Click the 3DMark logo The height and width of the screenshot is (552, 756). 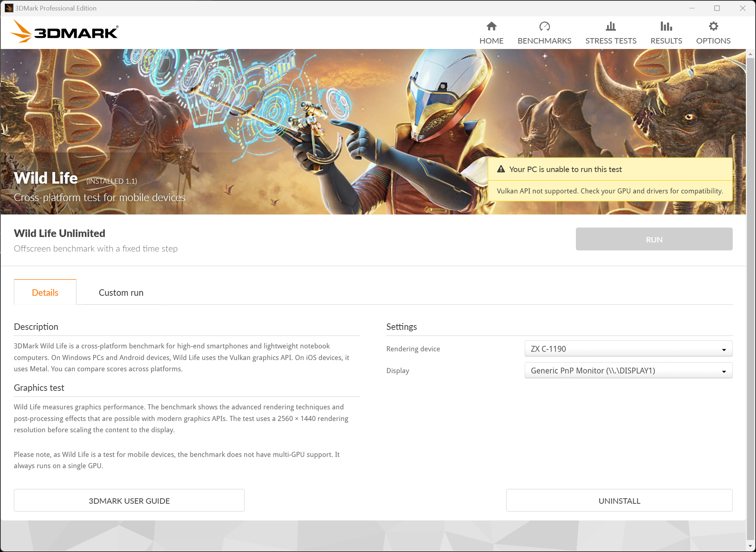pos(65,32)
